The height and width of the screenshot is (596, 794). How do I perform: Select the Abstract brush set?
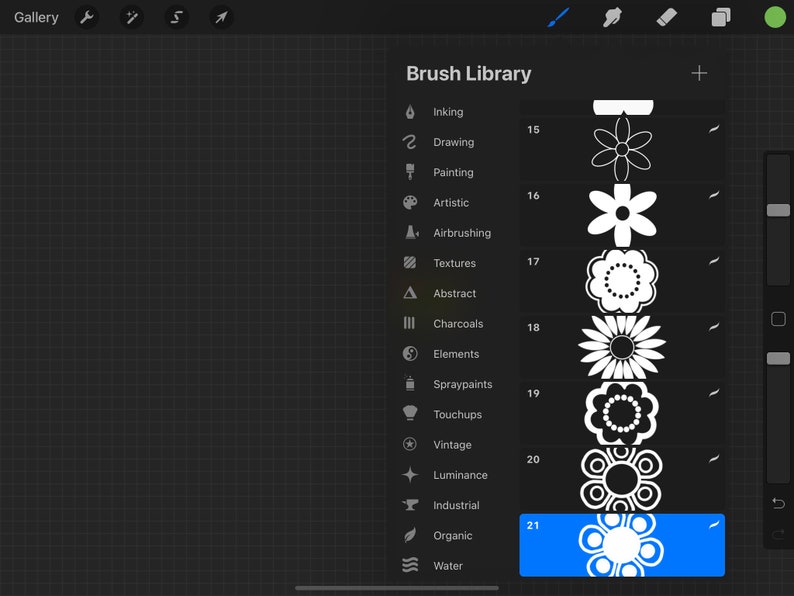(454, 294)
